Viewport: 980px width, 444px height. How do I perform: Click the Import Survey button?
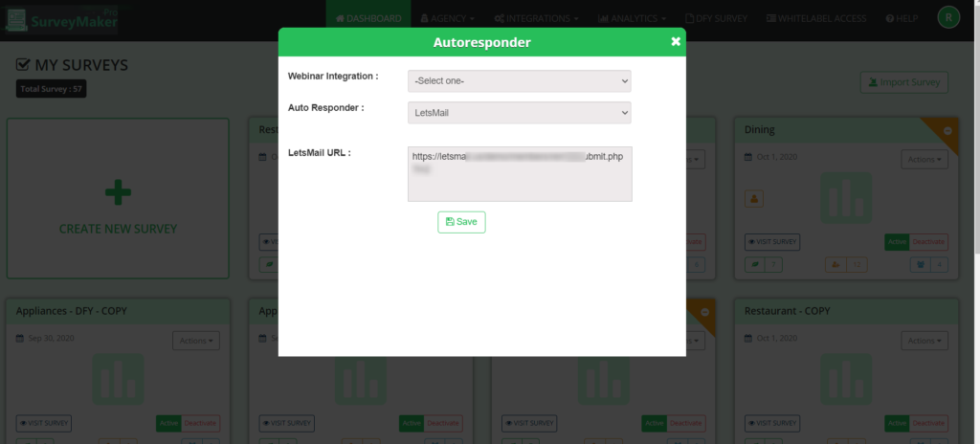click(x=903, y=82)
